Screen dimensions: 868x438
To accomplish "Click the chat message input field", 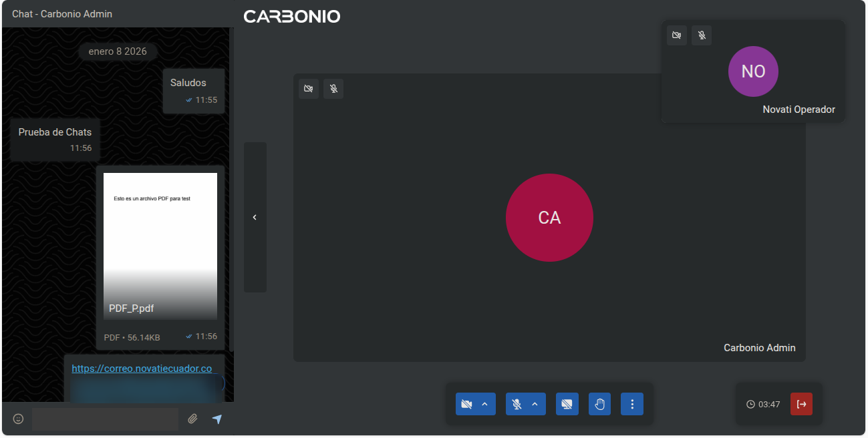I will pyautogui.click(x=105, y=419).
